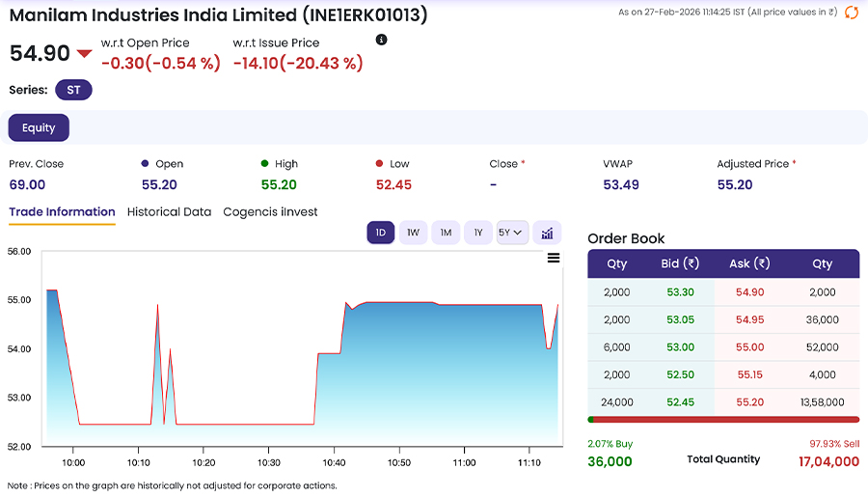
Task: Click the 2.07% Buy label
Action: tap(610, 444)
